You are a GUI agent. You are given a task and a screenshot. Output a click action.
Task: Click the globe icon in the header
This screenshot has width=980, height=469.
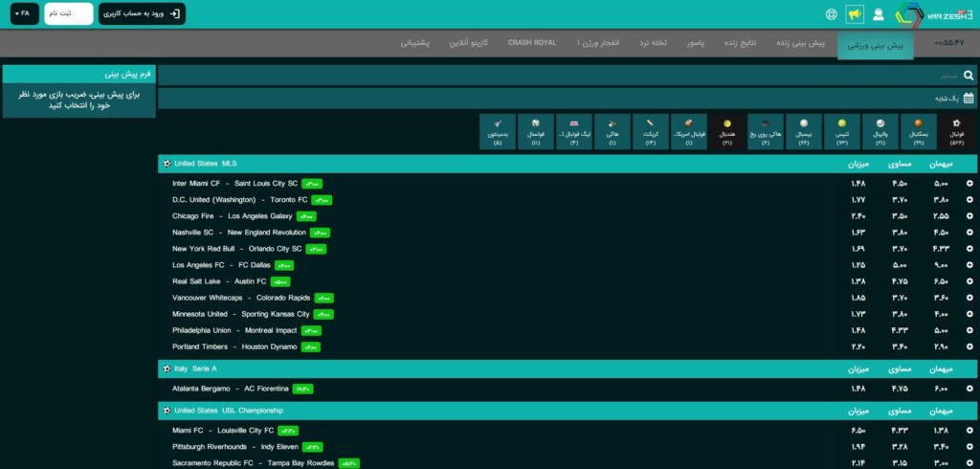(831, 14)
